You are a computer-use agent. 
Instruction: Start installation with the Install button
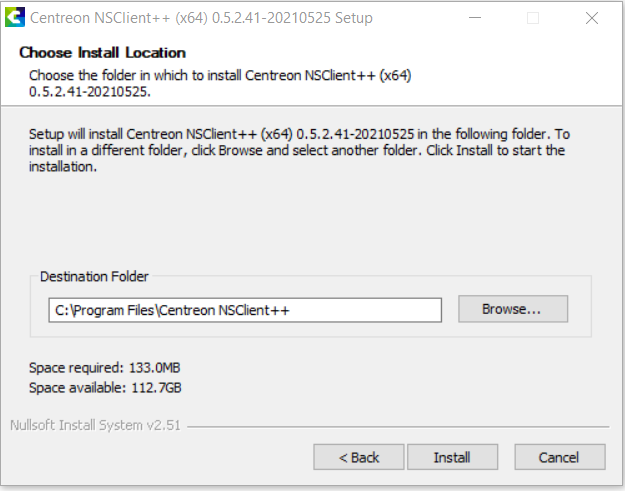coord(452,457)
